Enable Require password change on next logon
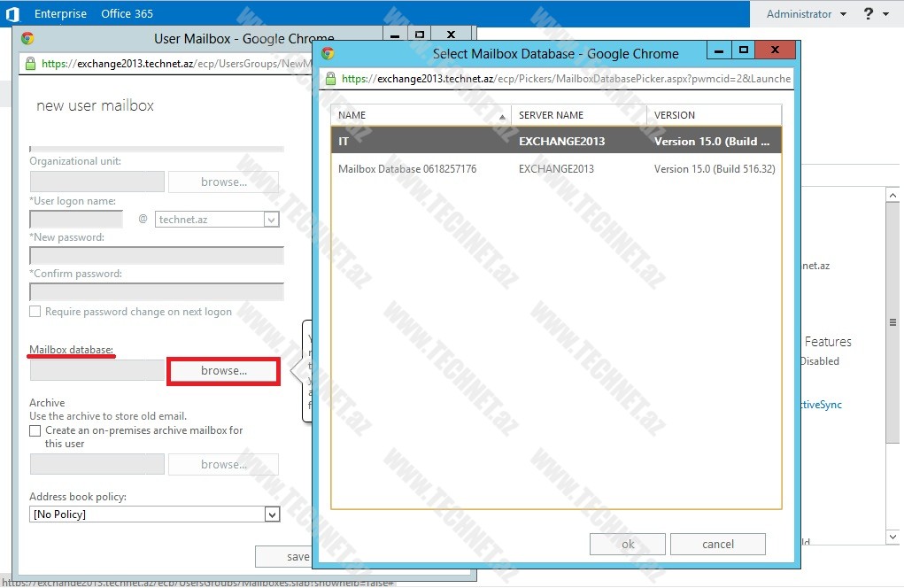 [x=35, y=312]
